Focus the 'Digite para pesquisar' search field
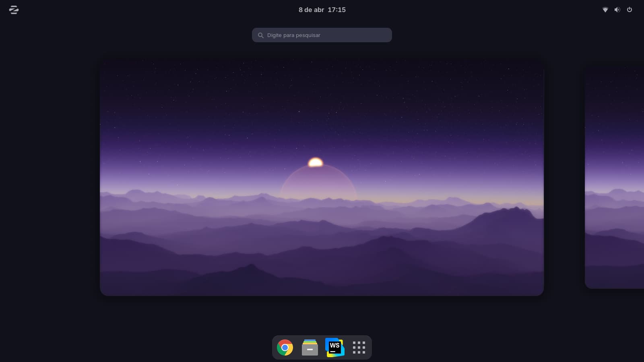The height and width of the screenshot is (362, 644). pos(322,35)
